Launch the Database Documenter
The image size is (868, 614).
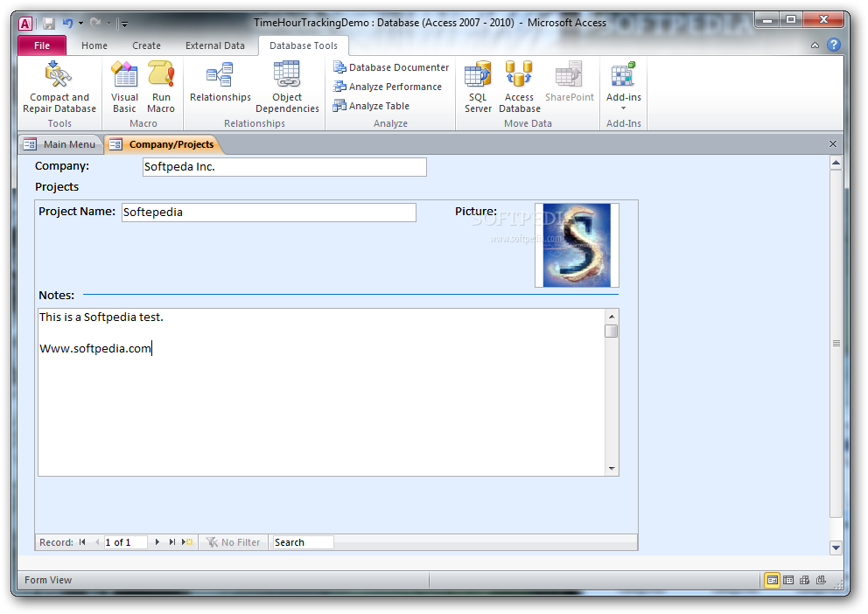pyautogui.click(x=391, y=67)
